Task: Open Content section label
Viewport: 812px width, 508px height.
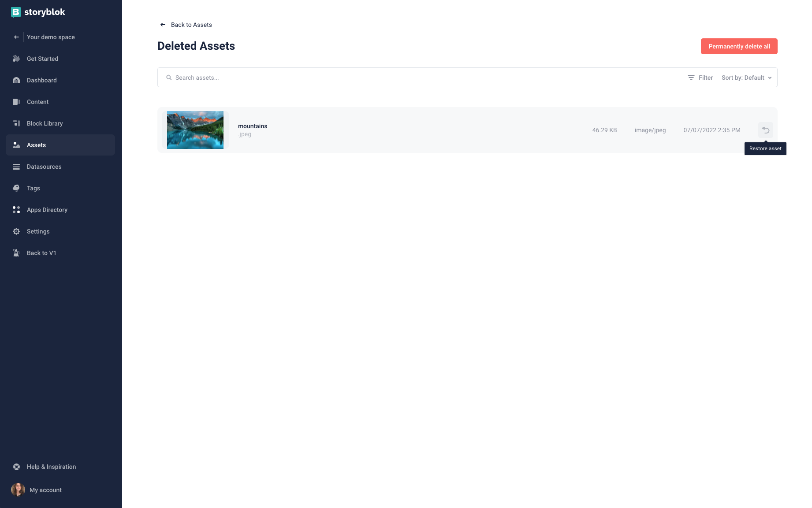Action: coord(38,102)
